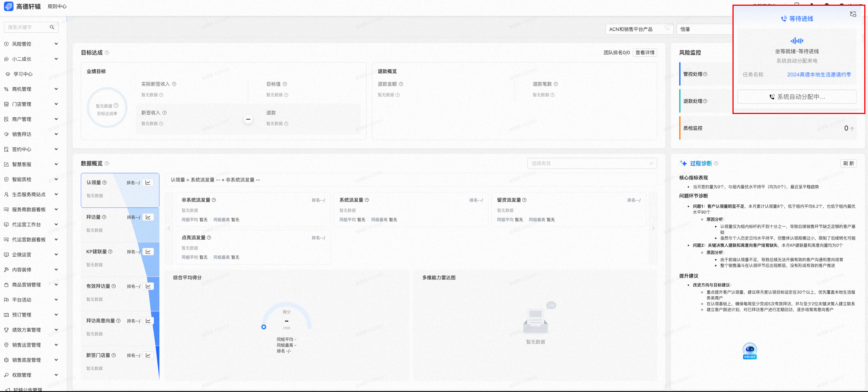Viewport: 868px width, 392px height.
Task: Click the search magnifier icon in sidebar
Action: coord(52,27)
